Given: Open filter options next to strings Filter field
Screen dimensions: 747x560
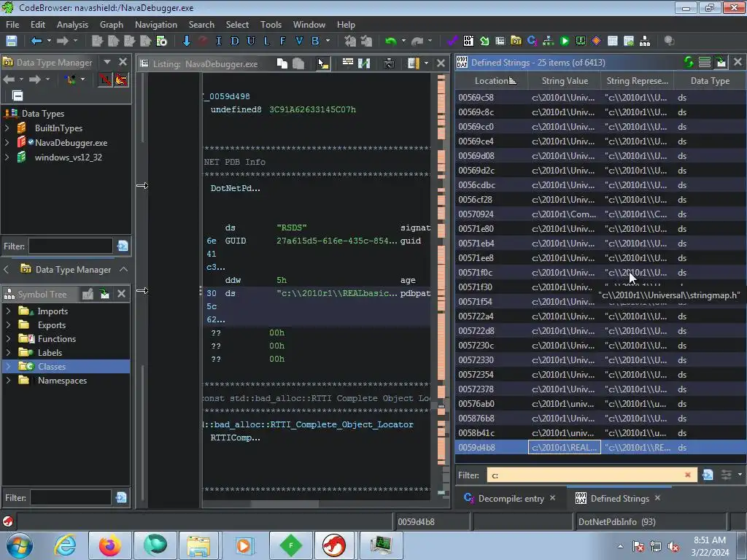Looking at the screenshot, I should (727, 475).
